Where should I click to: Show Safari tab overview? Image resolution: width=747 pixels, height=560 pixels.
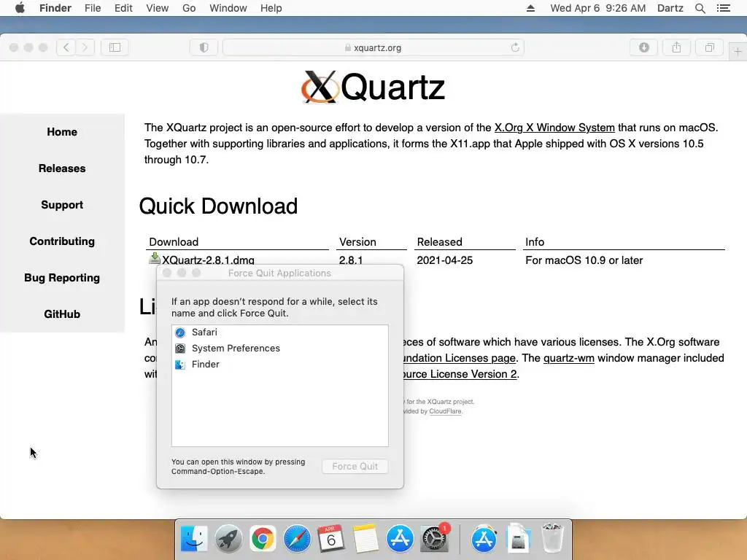click(x=709, y=47)
